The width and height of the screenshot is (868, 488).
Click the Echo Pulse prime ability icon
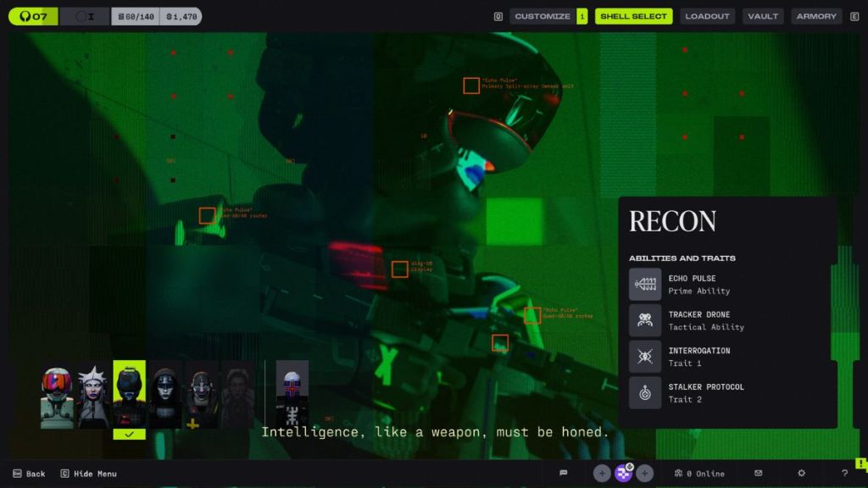645,285
